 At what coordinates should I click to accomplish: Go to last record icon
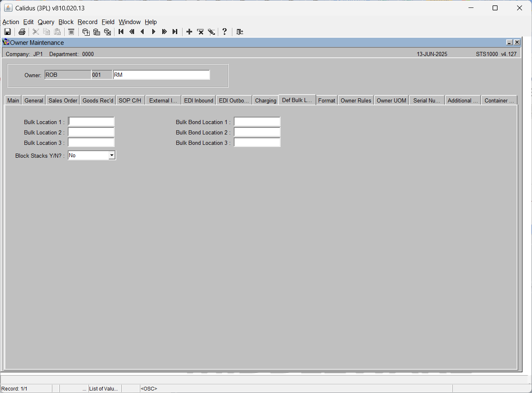tap(175, 32)
